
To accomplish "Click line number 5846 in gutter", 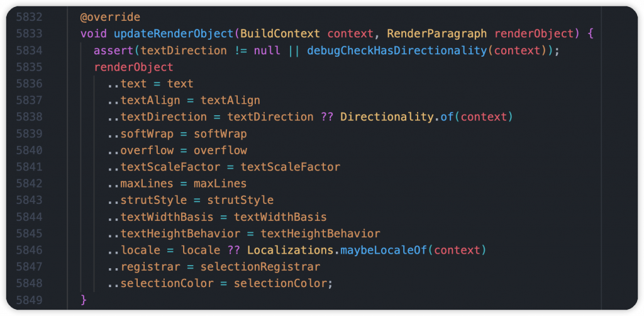I will (x=29, y=251).
